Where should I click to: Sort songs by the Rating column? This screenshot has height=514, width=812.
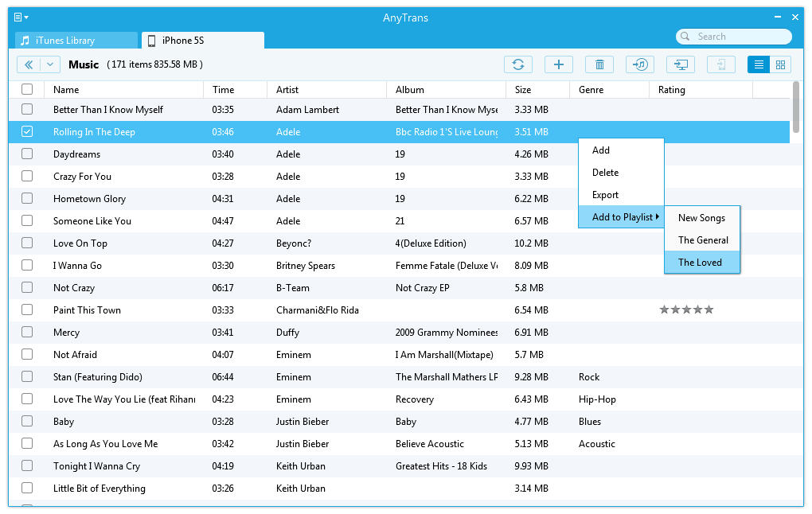pyautogui.click(x=701, y=90)
